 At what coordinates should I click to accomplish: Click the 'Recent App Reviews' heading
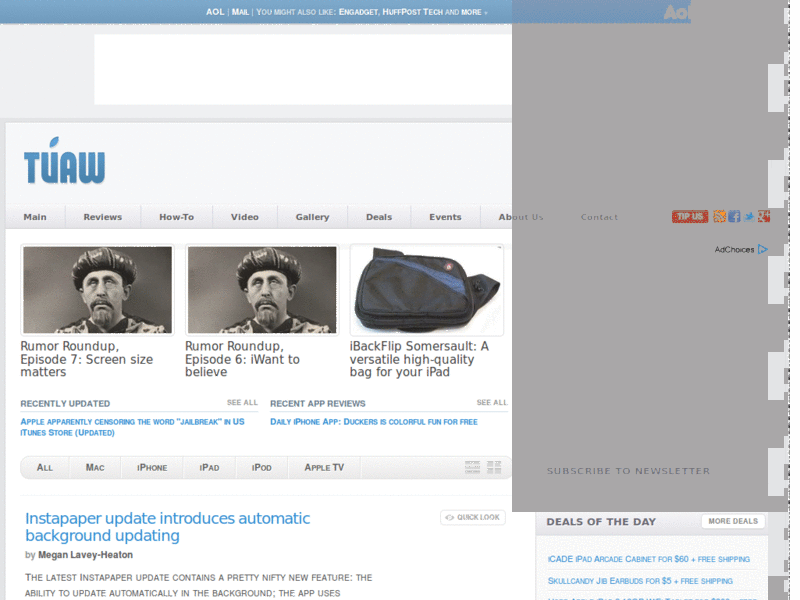pyautogui.click(x=318, y=404)
